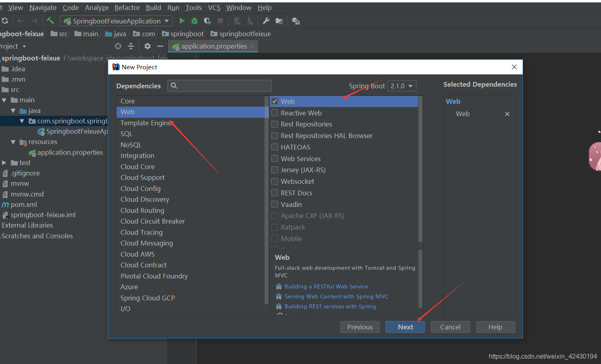Open settings via the wrench icon

(266, 21)
